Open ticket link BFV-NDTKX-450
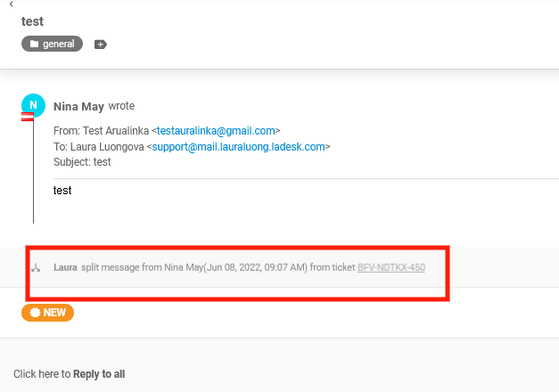559x392 pixels. tap(390, 267)
